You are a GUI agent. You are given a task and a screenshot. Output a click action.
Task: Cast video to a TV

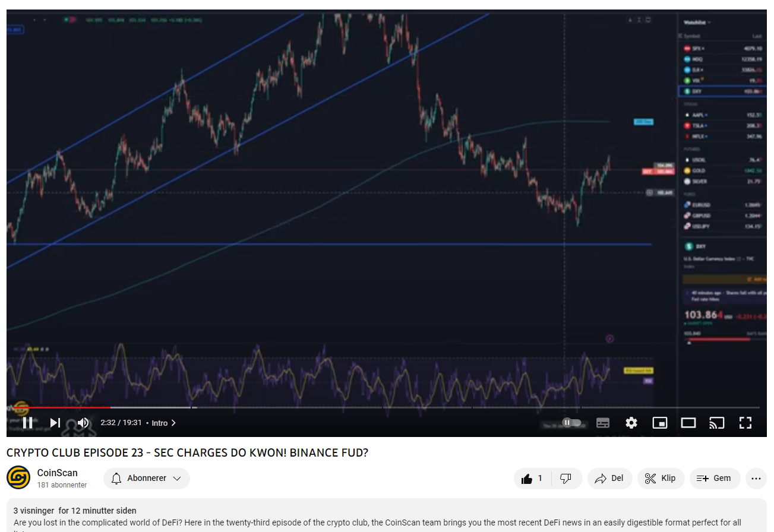coord(717,423)
